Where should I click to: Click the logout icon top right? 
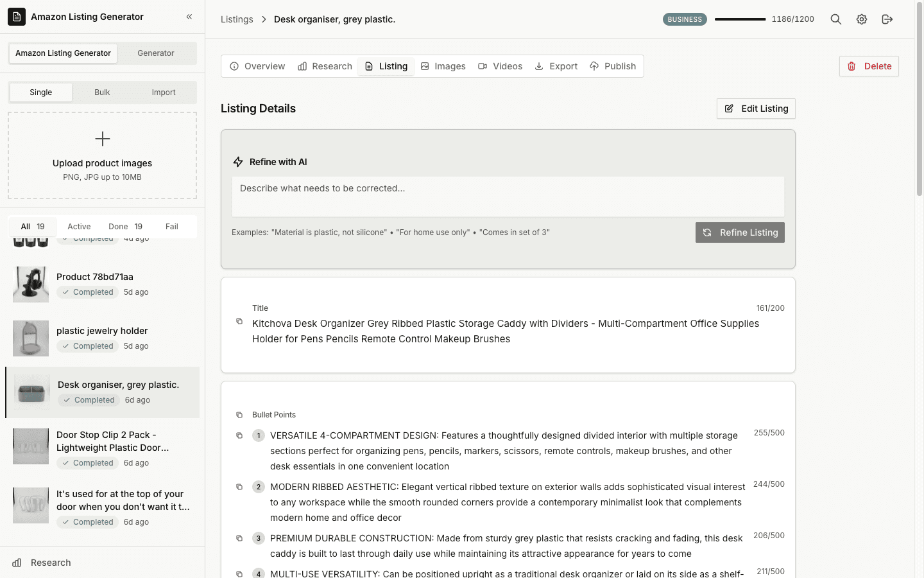(887, 19)
